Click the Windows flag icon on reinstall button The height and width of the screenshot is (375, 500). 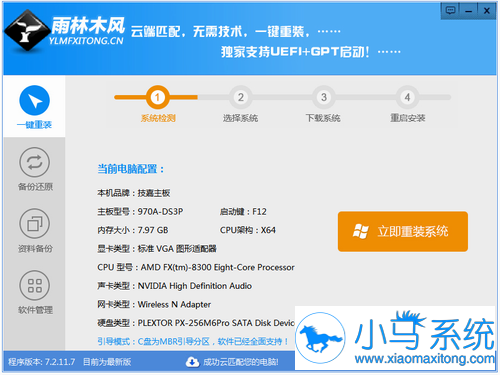point(361,231)
